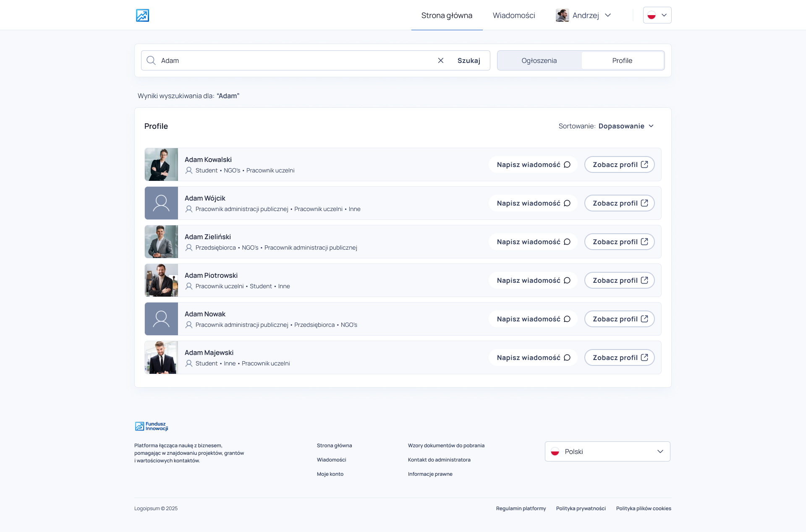Open Adam Zieliński's profile photo

(x=161, y=242)
